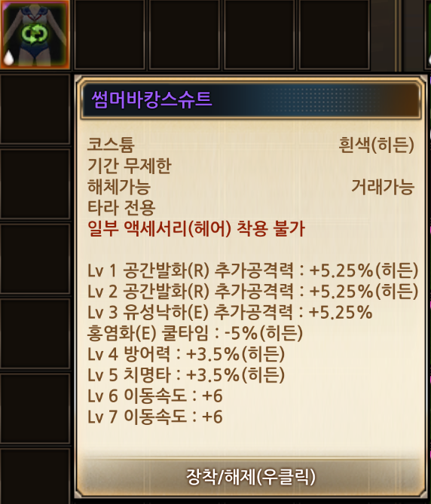Click the green swap arrows on costume
The height and width of the screenshot is (504, 431).
pos(35,35)
